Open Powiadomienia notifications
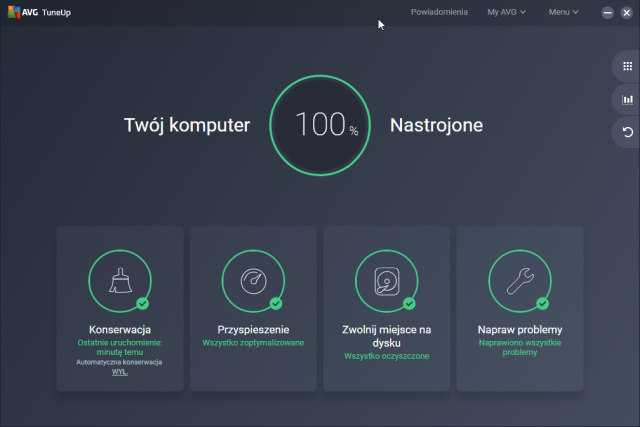 coord(439,12)
